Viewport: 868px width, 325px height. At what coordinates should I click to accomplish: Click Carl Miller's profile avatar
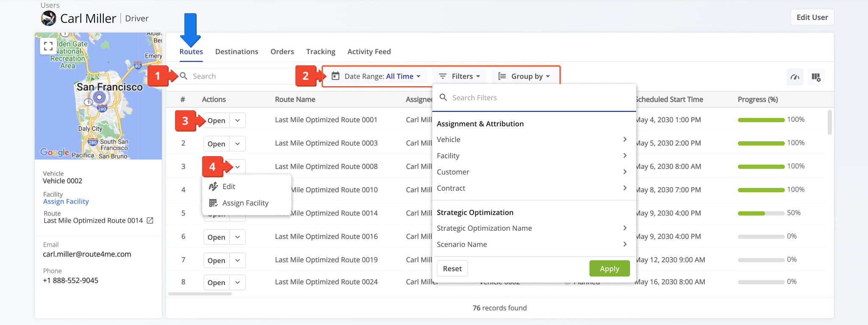[x=49, y=18]
